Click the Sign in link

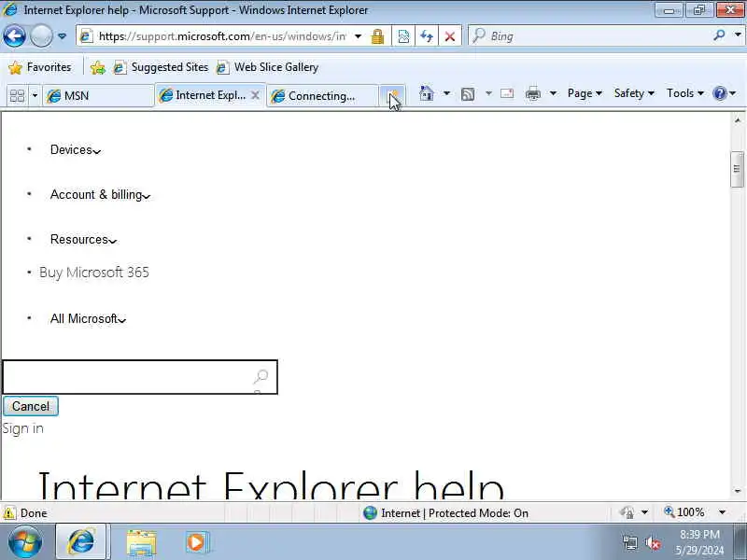click(x=22, y=428)
